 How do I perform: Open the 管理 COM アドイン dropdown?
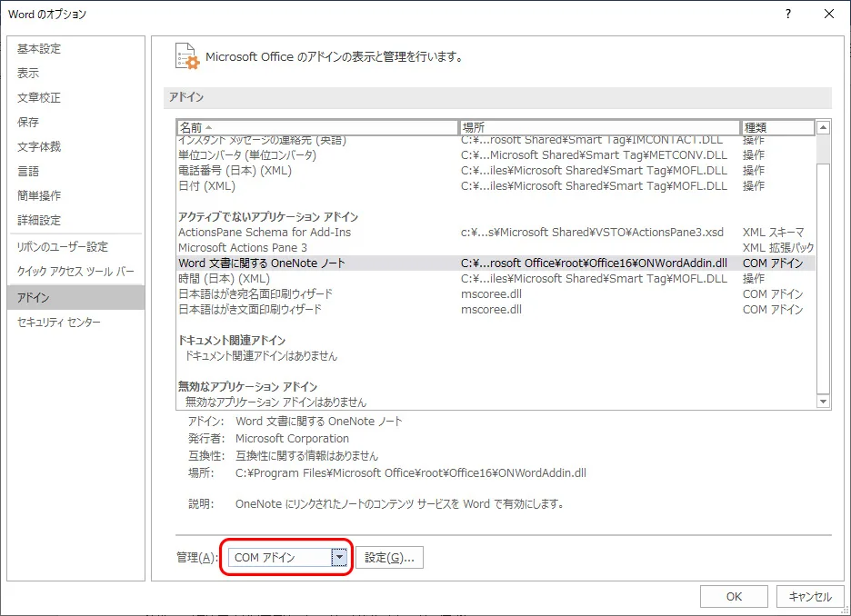point(341,558)
